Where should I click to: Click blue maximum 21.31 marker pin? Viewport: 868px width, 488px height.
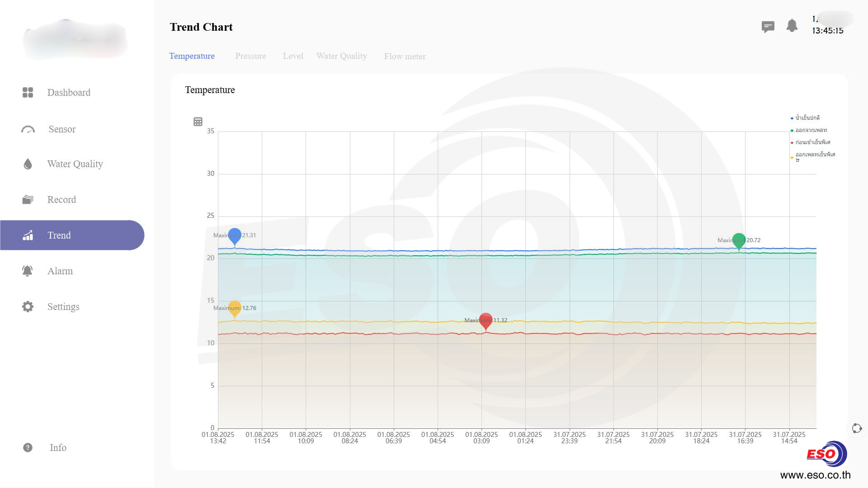pos(235,235)
